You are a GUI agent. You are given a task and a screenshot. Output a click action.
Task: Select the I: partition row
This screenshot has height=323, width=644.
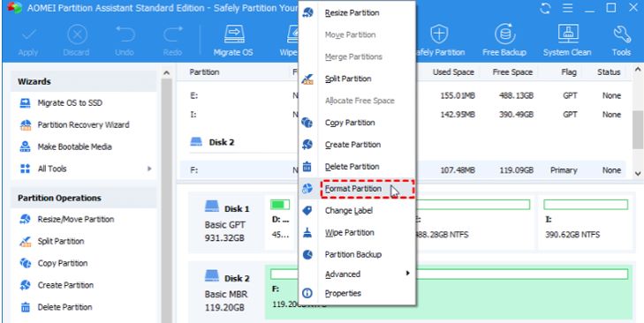(403, 115)
